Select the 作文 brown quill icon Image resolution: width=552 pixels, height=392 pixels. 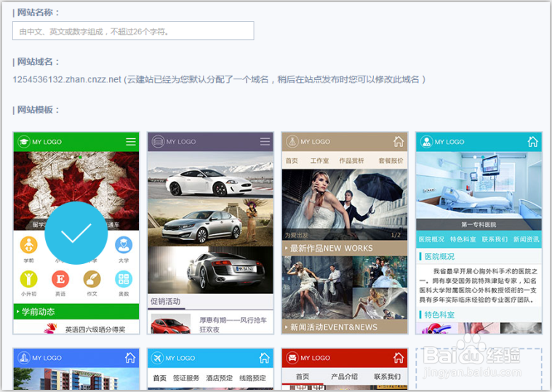pos(92,279)
